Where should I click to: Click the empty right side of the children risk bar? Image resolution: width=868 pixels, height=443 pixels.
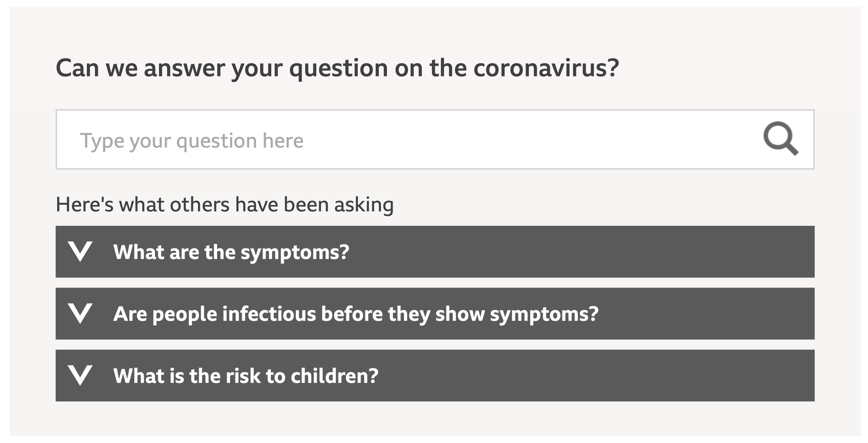(x=651, y=375)
